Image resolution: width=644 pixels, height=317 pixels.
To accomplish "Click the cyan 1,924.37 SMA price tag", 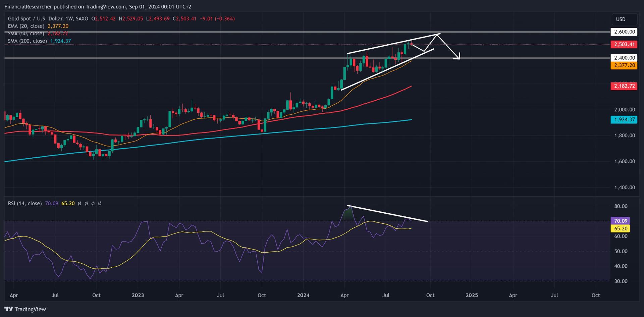I will (624, 119).
